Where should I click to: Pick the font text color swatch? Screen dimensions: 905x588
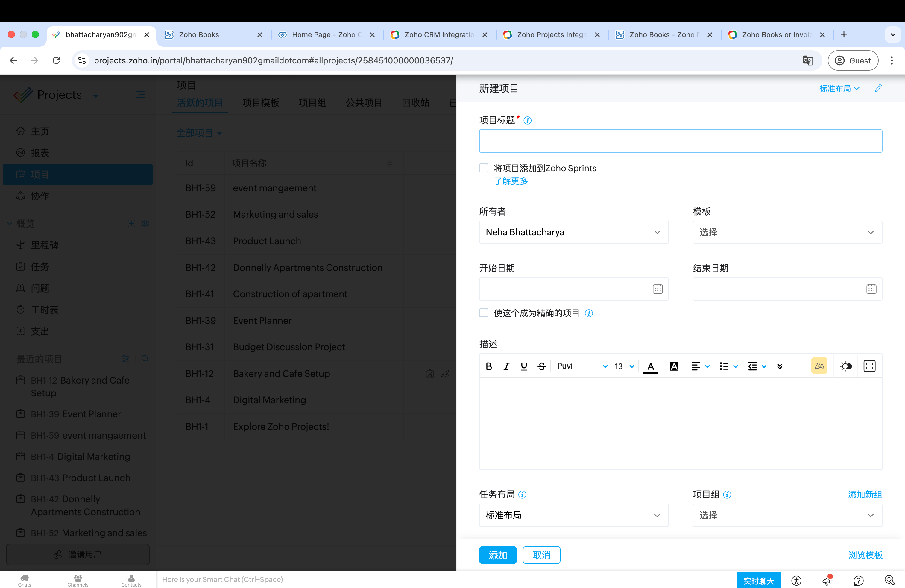pyautogui.click(x=650, y=366)
